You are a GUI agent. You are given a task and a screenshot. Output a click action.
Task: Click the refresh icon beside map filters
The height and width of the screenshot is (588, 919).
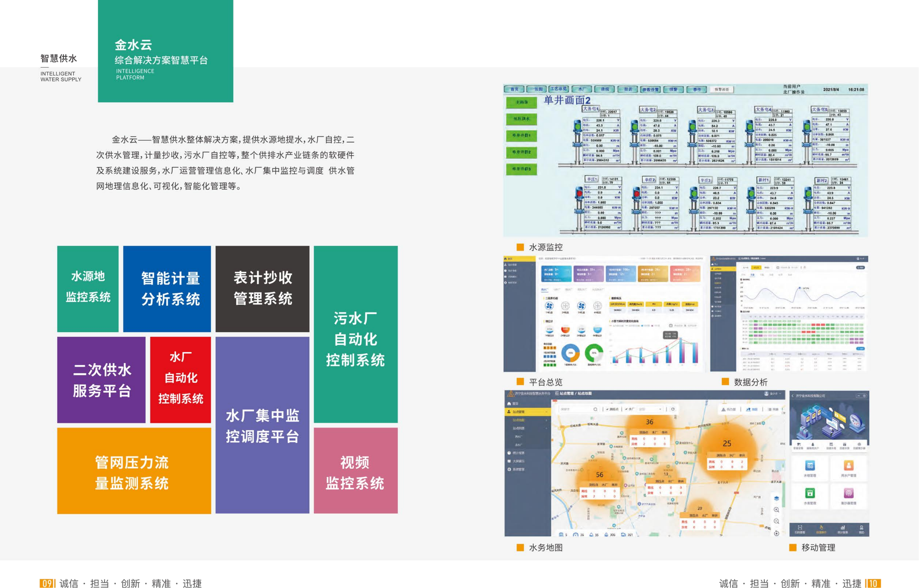pos(673,409)
